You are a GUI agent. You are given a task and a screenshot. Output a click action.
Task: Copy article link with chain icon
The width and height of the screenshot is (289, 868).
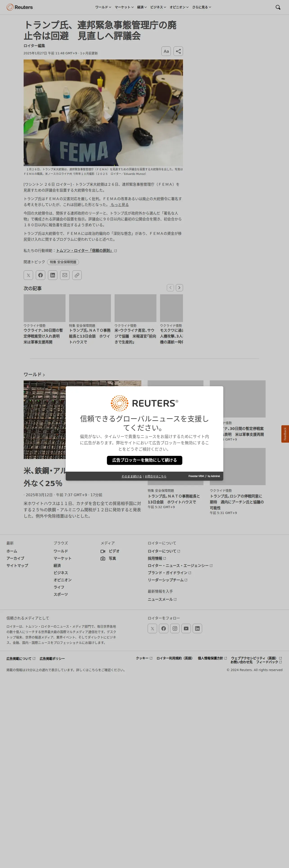[x=77, y=275]
